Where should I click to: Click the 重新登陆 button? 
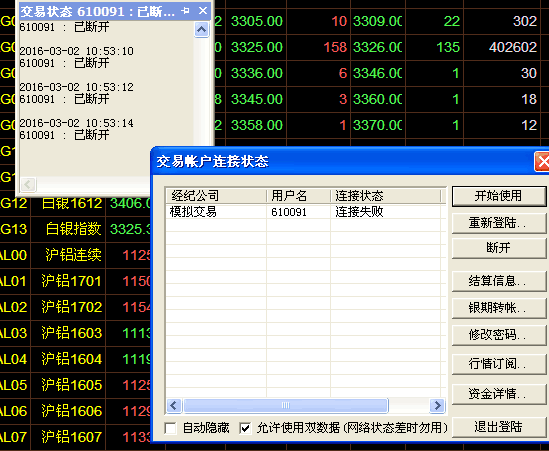[499, 223]
